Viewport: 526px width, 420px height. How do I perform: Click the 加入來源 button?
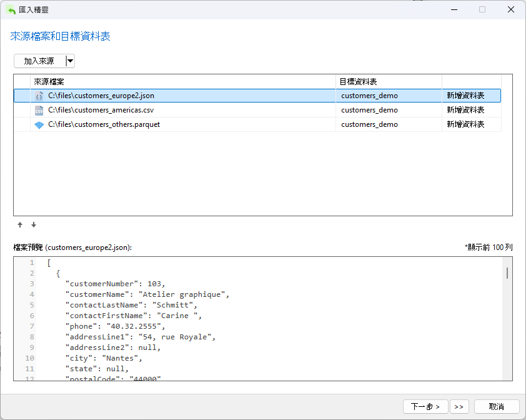click(x=39, y=61)
